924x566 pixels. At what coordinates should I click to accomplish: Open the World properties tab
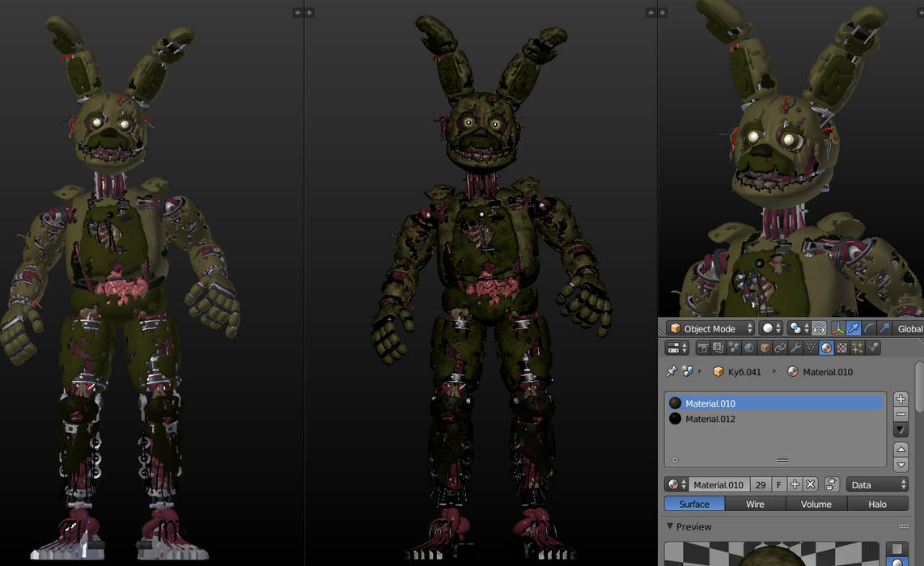point(749,348)
